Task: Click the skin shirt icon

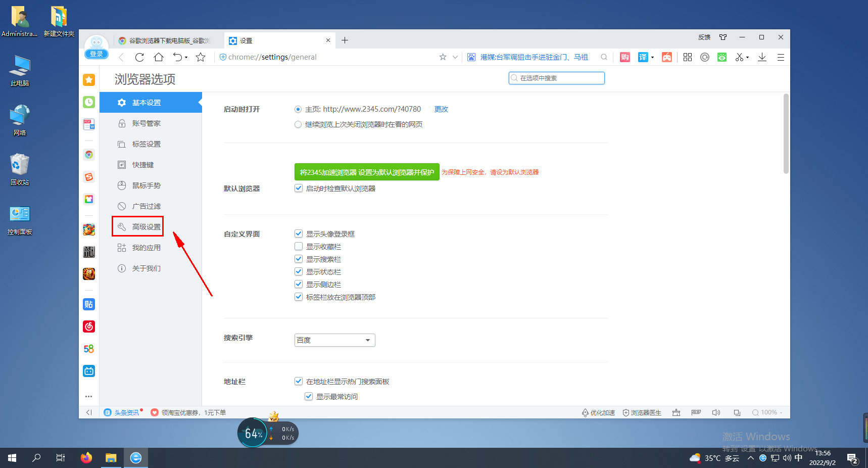Action: click(723, 37)
